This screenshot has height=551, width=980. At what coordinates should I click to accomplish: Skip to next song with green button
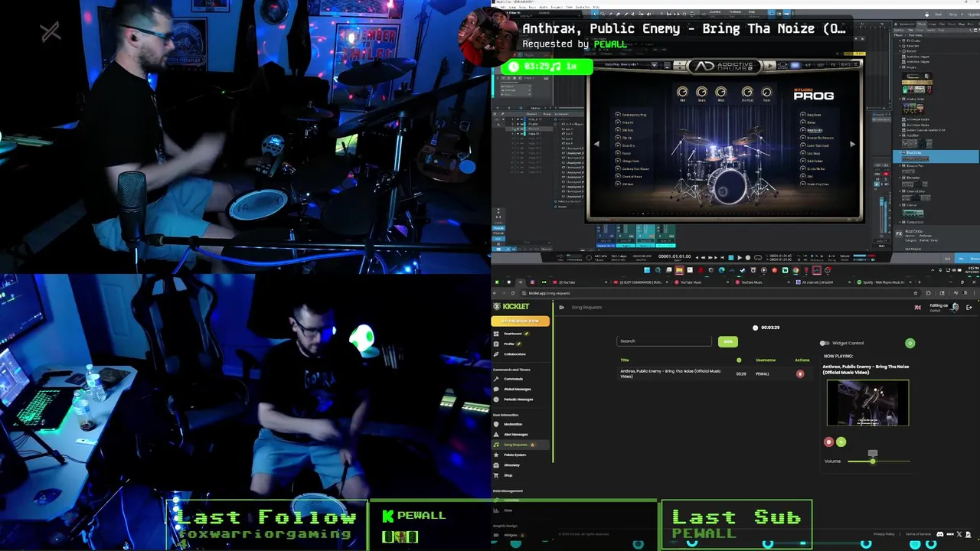click(841, 442)
